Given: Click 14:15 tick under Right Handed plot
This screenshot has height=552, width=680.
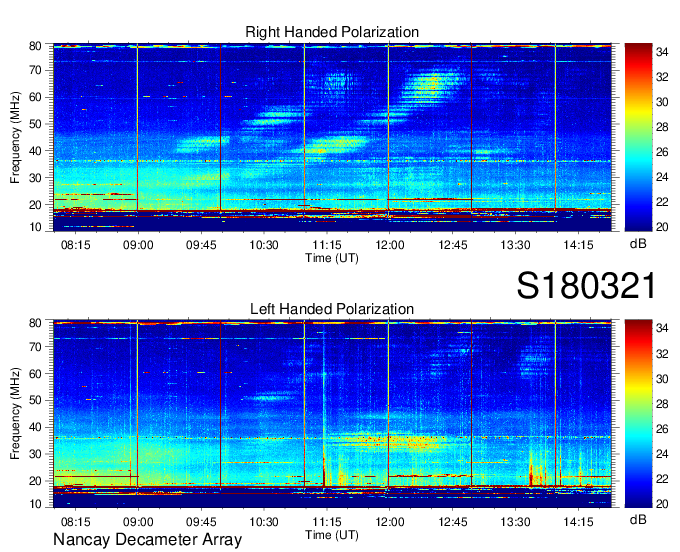Looking at the screenshot, I should [578, 245].
